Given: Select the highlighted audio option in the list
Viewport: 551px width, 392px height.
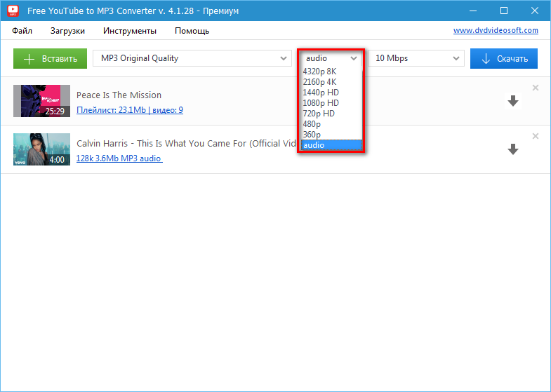Looking at the screenshot, I should tap(331, 145).
